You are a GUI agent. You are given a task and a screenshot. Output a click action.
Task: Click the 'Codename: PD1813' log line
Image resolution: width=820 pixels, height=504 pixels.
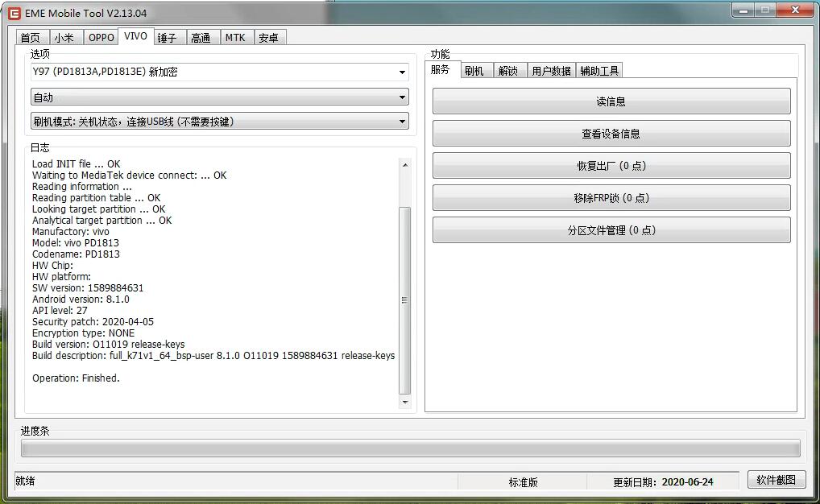tap(76, 254)
